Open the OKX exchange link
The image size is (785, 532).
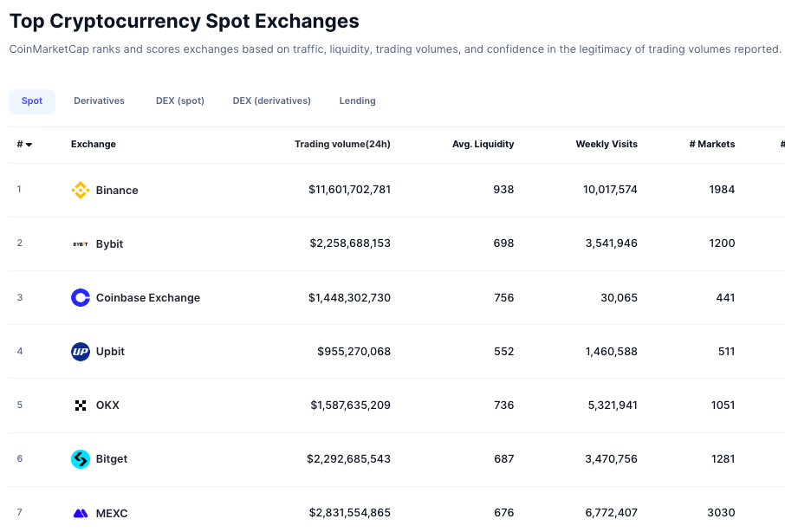point(107,405)
